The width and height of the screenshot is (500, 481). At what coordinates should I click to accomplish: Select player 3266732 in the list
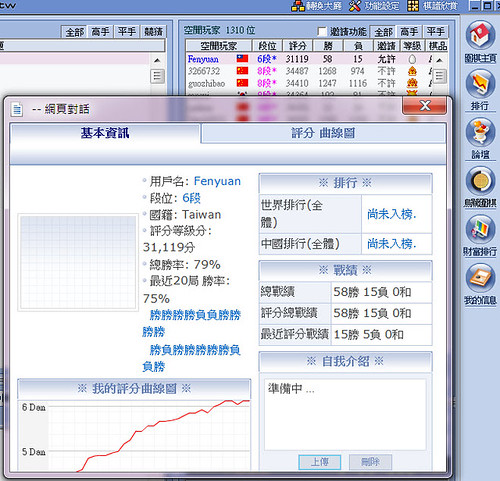204,71
